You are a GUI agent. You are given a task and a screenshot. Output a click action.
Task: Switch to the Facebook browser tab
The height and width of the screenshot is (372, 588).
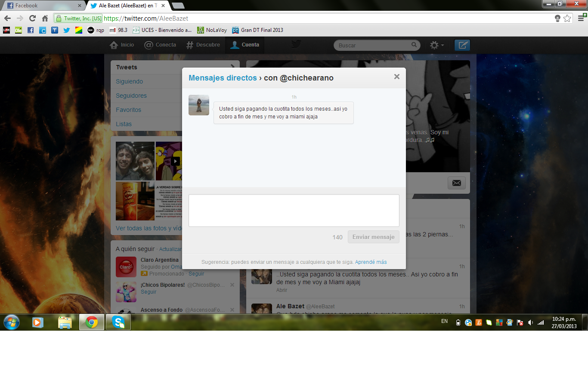(x=42, y=6)
